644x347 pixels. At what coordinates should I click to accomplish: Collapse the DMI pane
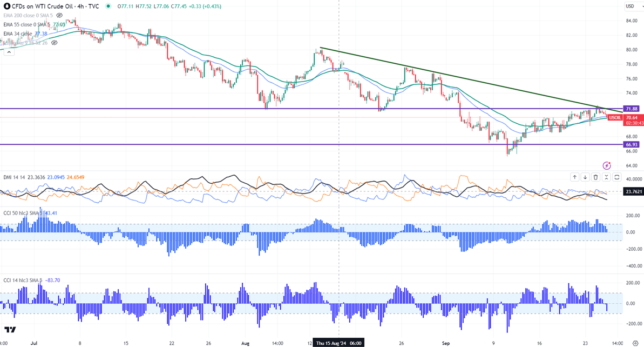pos(606,177)
